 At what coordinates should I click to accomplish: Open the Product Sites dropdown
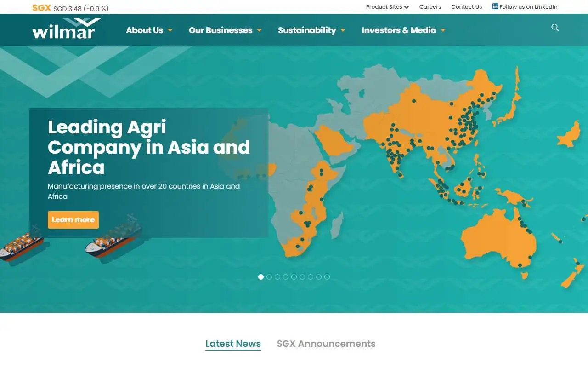point(387,7)
